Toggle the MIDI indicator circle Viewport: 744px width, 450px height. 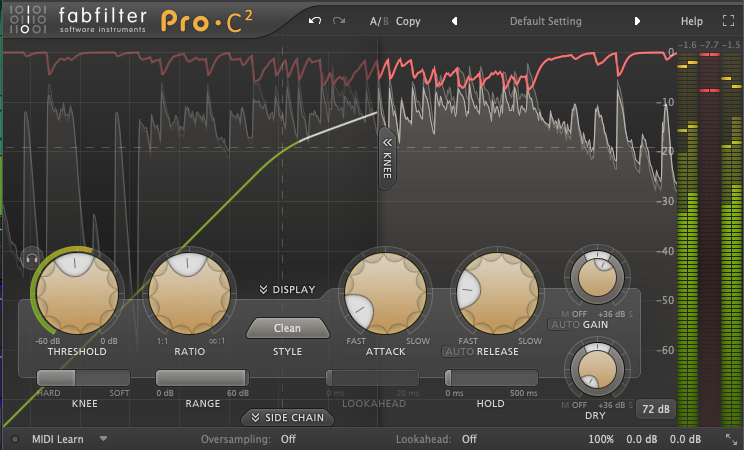15,440
